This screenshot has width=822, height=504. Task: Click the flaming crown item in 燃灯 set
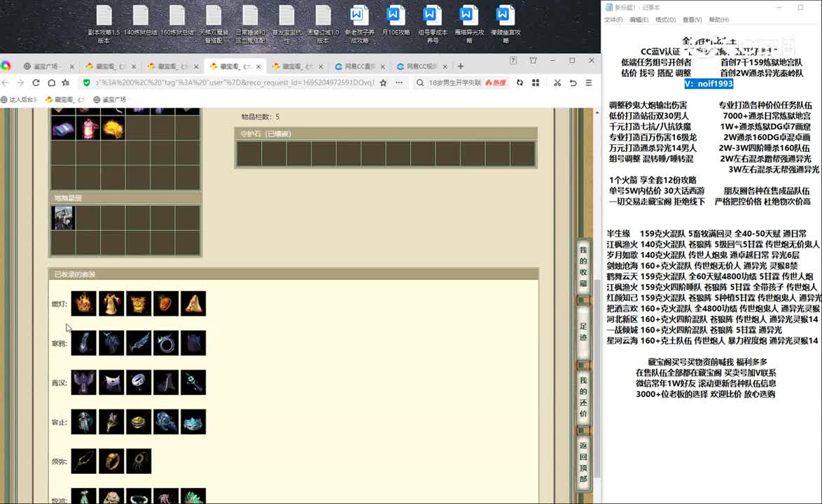[x=84, y=303]
